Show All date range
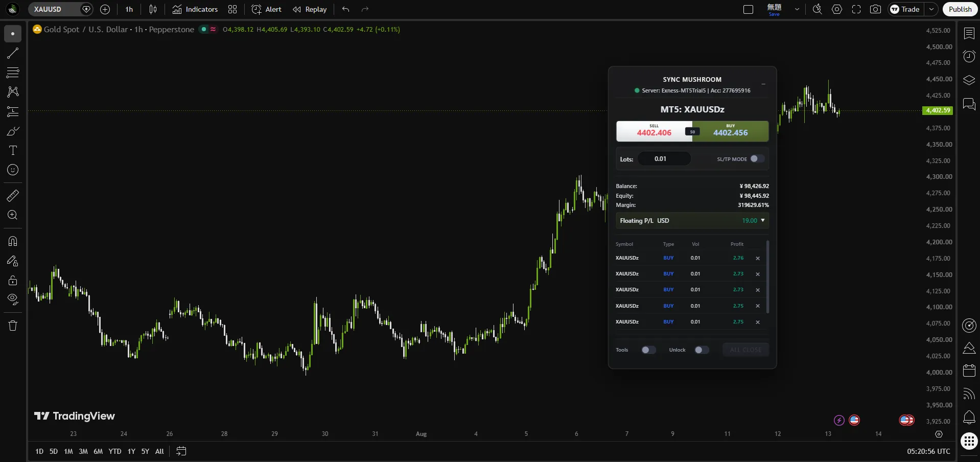 [159, 451]
